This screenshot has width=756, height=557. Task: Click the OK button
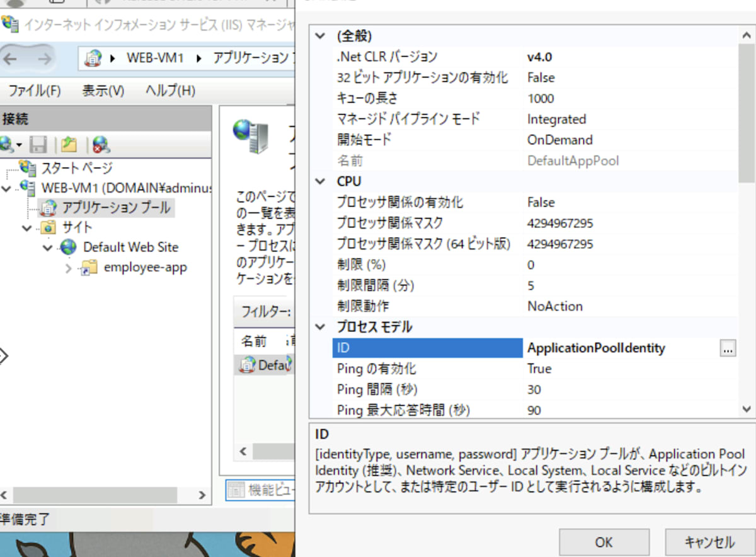[604, 542]
